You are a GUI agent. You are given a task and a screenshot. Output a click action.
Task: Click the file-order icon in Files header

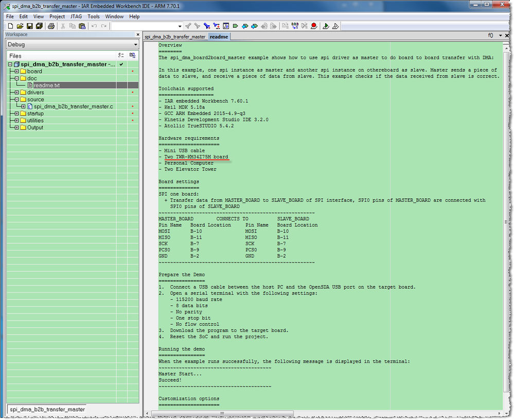pos(121,56)
